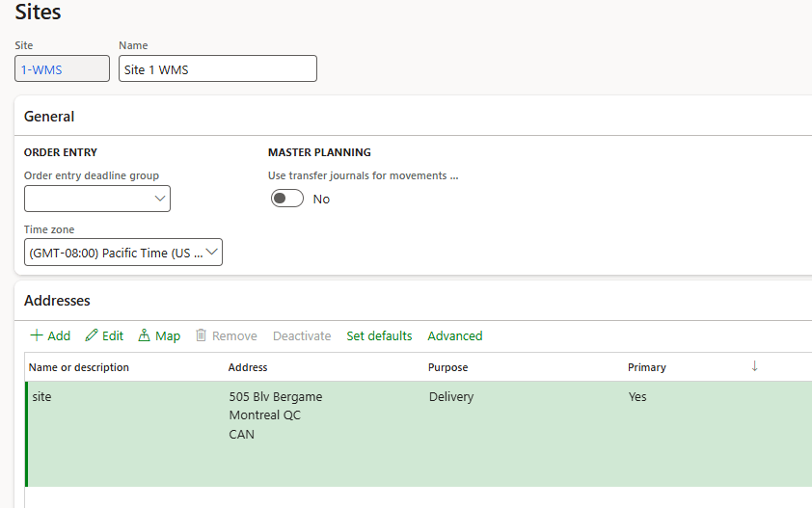Collapse the General section header
812x508 pixels.
(x=49, y=117)
